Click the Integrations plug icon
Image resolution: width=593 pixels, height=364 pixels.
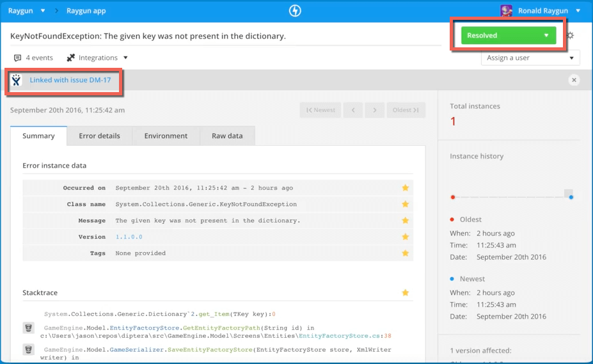point(71,58)
